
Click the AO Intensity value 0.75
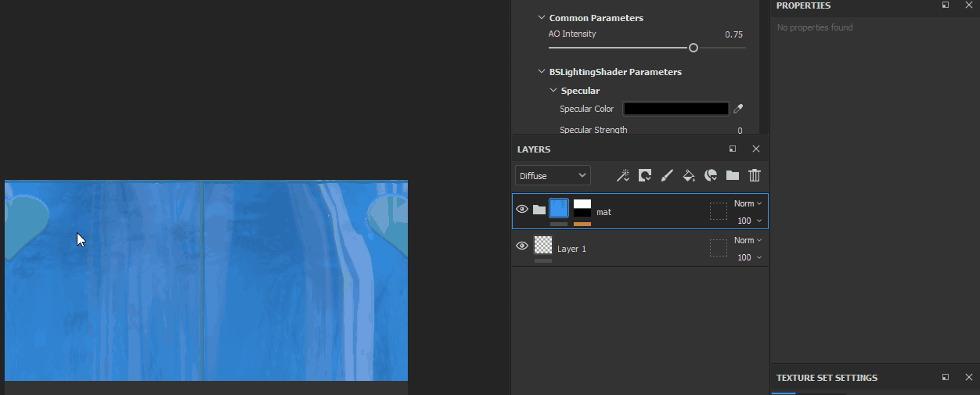coord(733,34)
